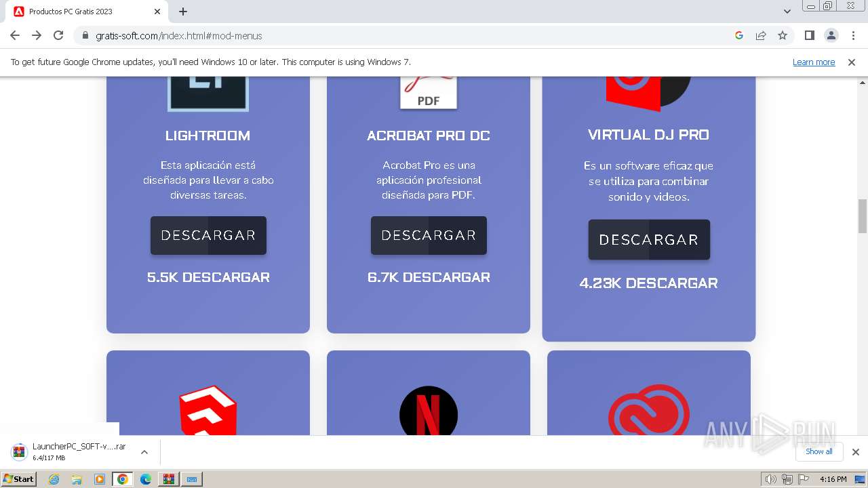
Task: Click the page vertical scrollbar thumb
Action: point(863,216)
